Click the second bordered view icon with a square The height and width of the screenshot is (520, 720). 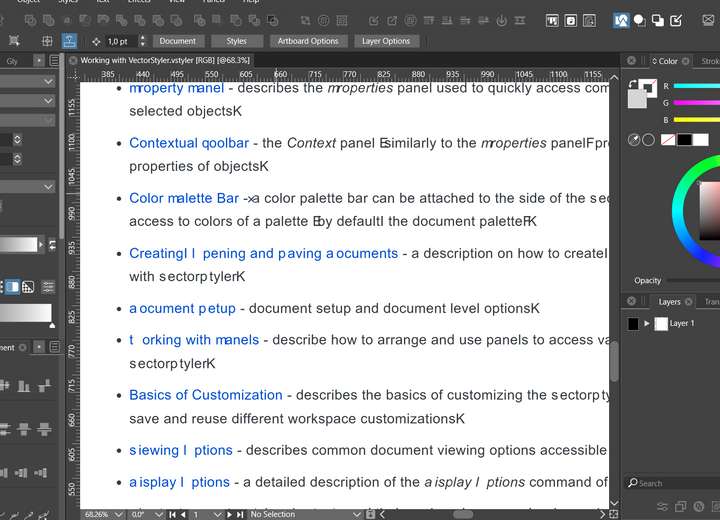[x=571, y=21]
